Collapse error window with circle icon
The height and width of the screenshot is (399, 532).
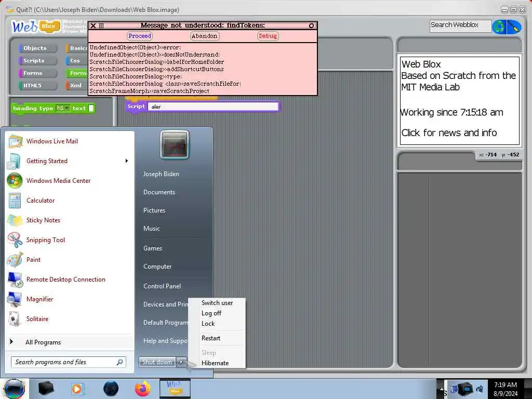click(x=311, y=25)
